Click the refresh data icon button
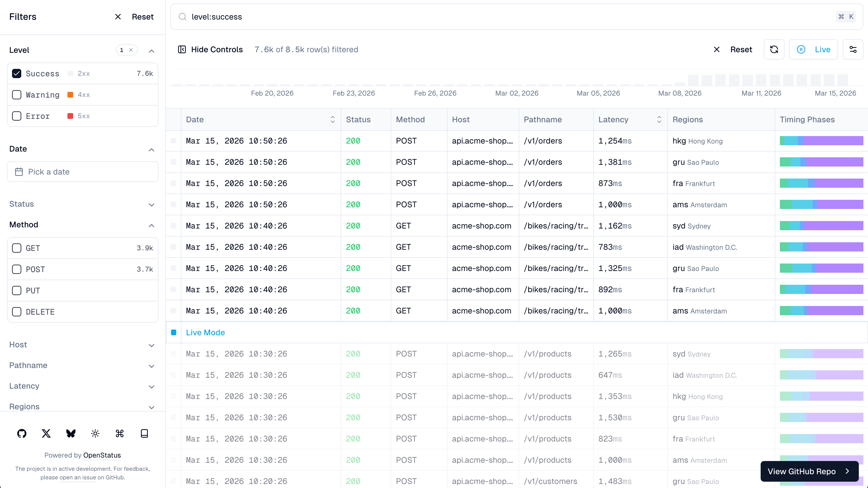Viewport: 868px width, 488px height. 774,50
